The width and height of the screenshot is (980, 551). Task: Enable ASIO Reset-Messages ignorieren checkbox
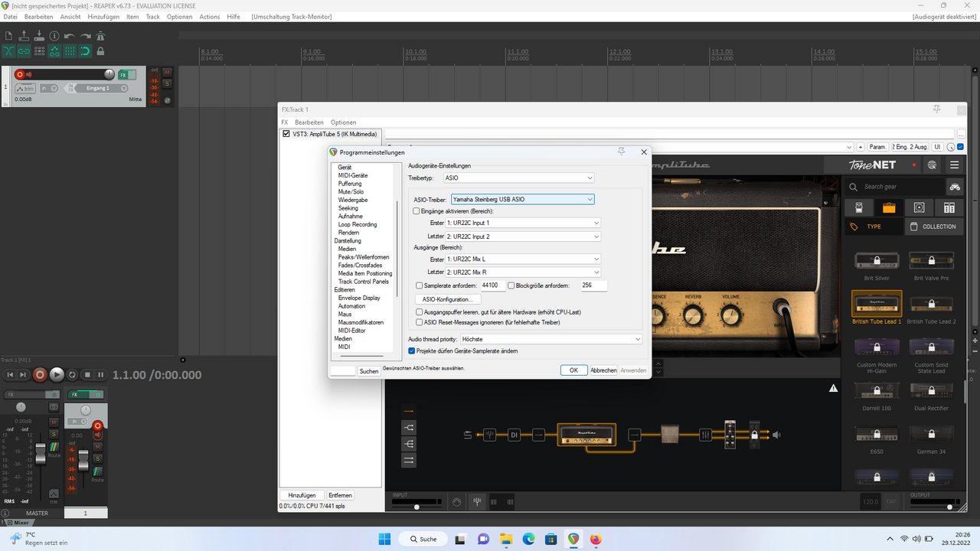(x=419, y=322)
